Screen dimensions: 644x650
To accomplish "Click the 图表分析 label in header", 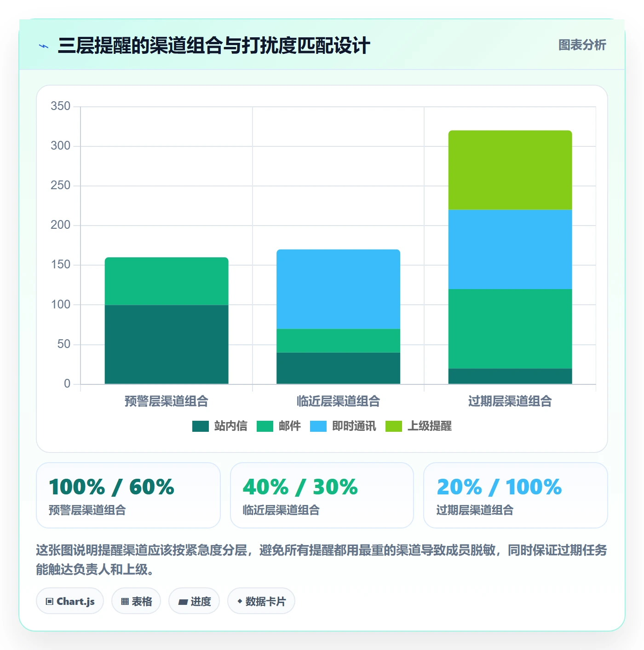I will (582, 45).
